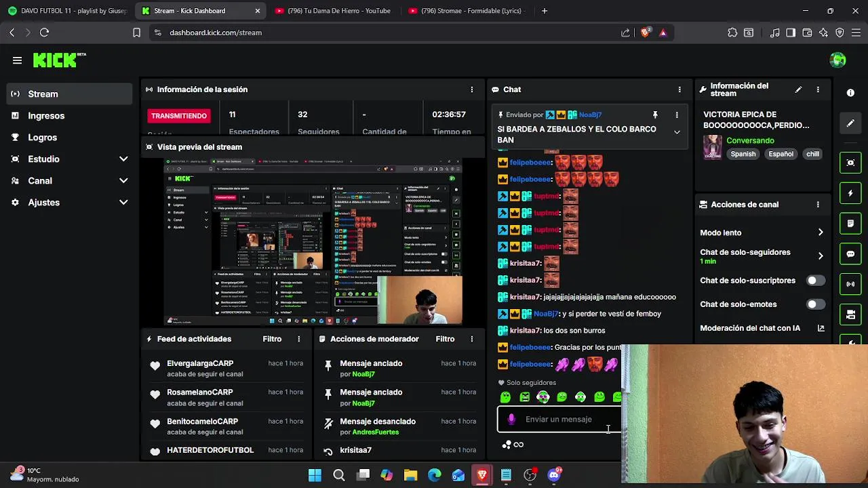Expand the pinned message chevron

tap(677, 133)
